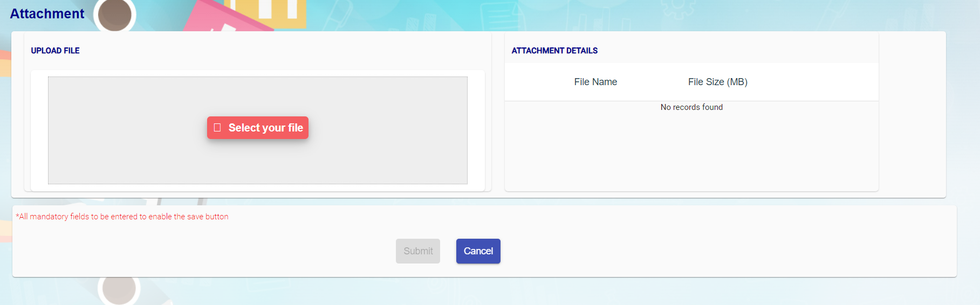The height and width of the screenshot is (305, 980).
Task: Click the coffee cup graphic at the bottom
Action: click(x=119, y=289)
